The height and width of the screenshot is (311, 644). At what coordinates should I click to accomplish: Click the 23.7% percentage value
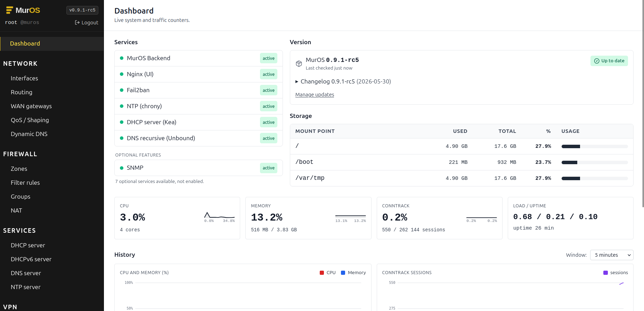(543, 162)
